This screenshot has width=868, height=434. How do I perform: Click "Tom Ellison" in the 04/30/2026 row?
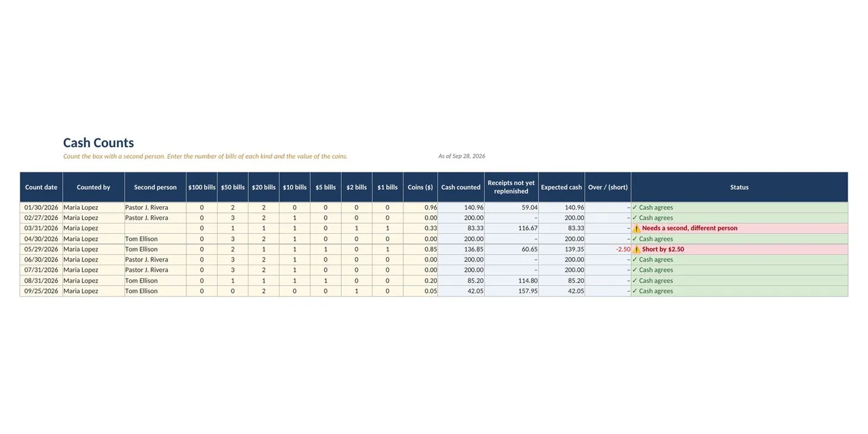click(142, 239)
